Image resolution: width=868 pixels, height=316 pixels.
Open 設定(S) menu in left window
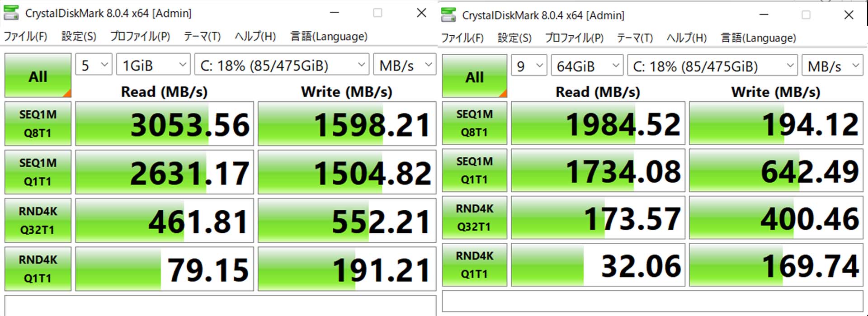pos(79,36)
